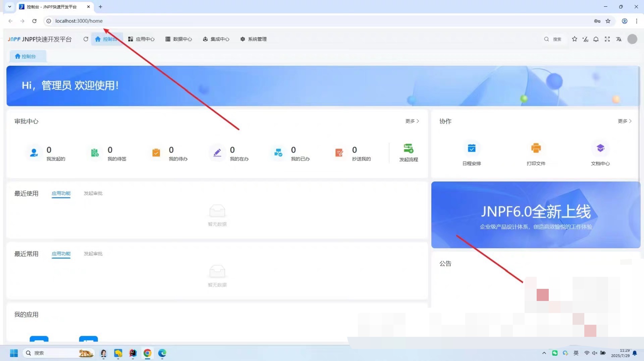
Task: Click the 审批中心 heading
Action: [26, 121]
